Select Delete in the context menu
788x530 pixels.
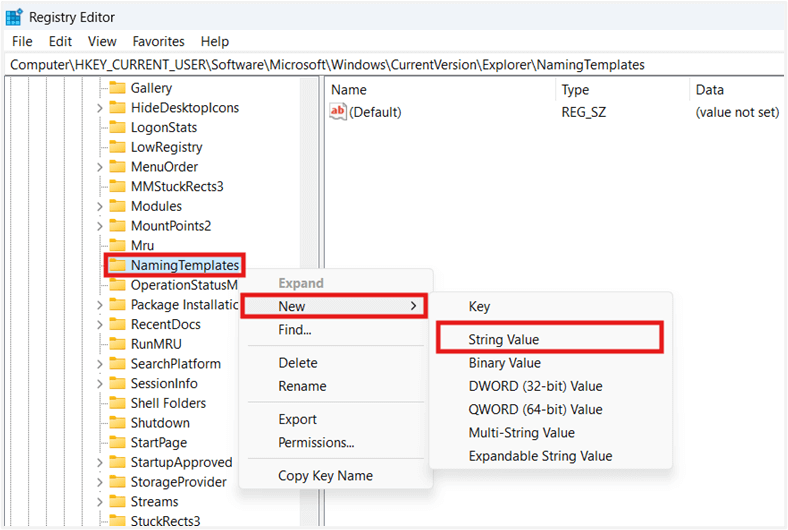pos(335,363)
